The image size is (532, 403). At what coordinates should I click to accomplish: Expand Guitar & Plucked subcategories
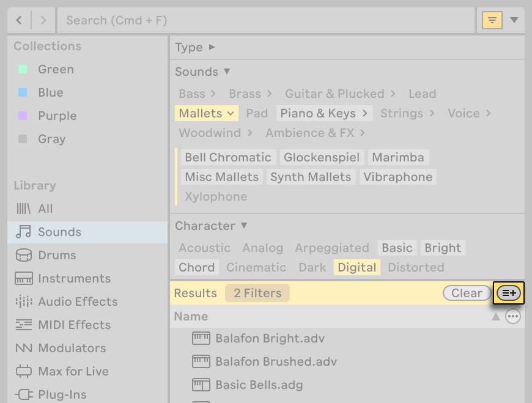[x=393, y=94]
